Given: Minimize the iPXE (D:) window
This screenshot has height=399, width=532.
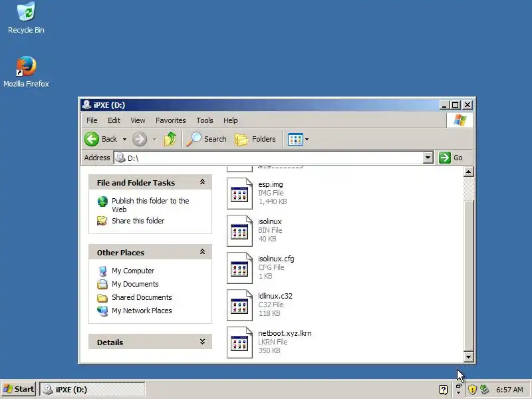Looking at the screenshot, I should 444,105.
